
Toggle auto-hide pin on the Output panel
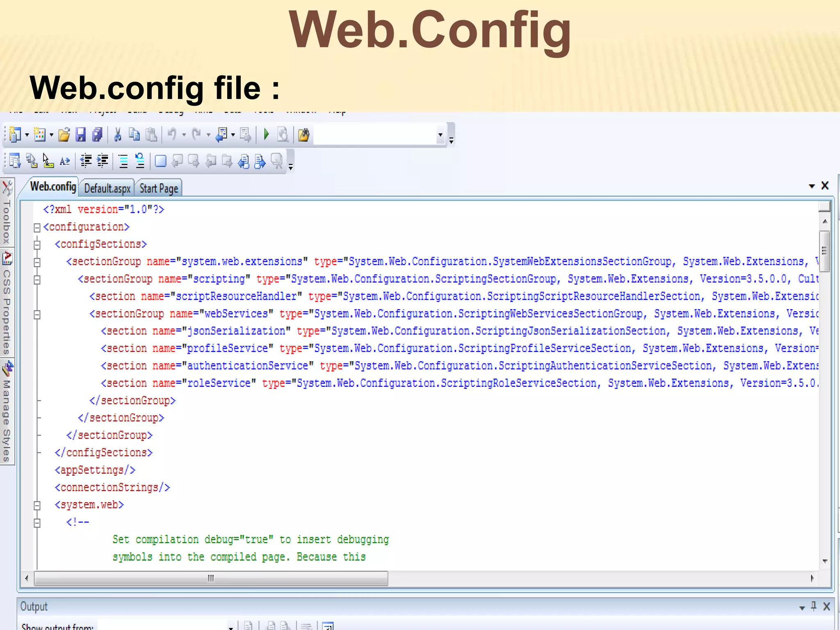click(814, 606)
